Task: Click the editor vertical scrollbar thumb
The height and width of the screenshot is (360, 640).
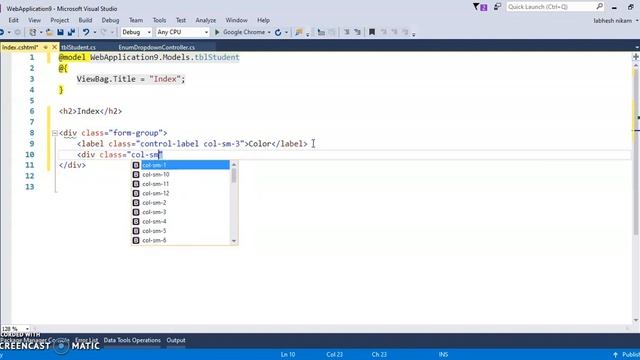Action: click(x=636, y=151)
